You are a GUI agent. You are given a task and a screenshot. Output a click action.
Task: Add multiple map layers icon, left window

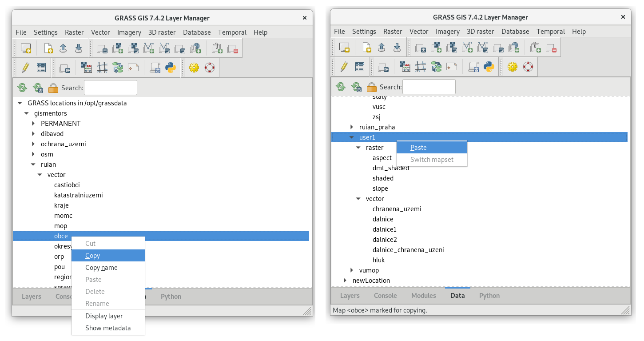click(x=102, y=48)
